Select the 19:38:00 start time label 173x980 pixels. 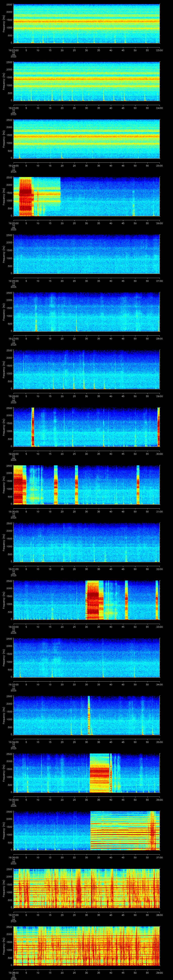click(13, 973)
